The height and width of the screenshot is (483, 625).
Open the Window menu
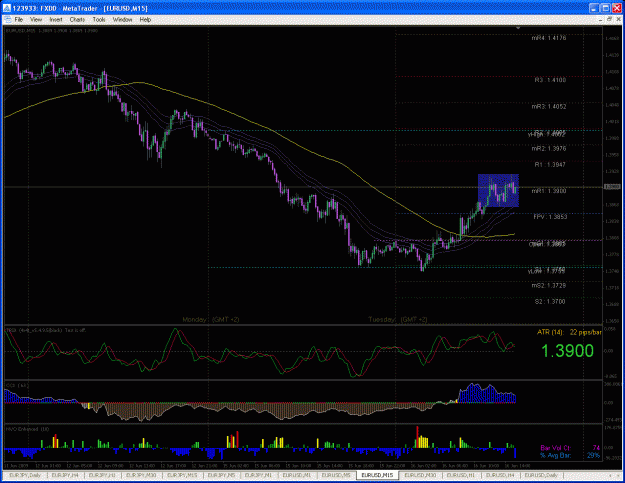coord(122,20)
